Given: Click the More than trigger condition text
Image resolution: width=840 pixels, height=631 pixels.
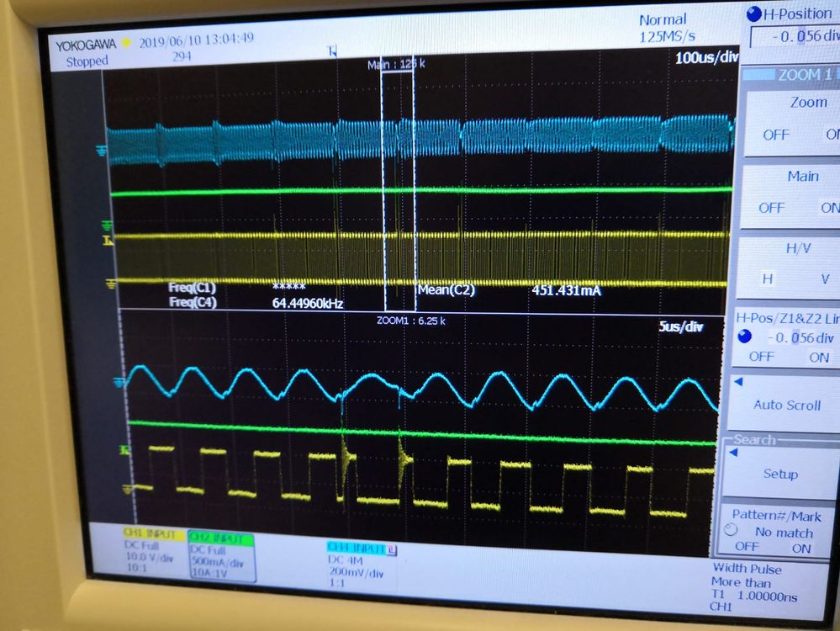Looking at the screenshot, I should point(742,582).
